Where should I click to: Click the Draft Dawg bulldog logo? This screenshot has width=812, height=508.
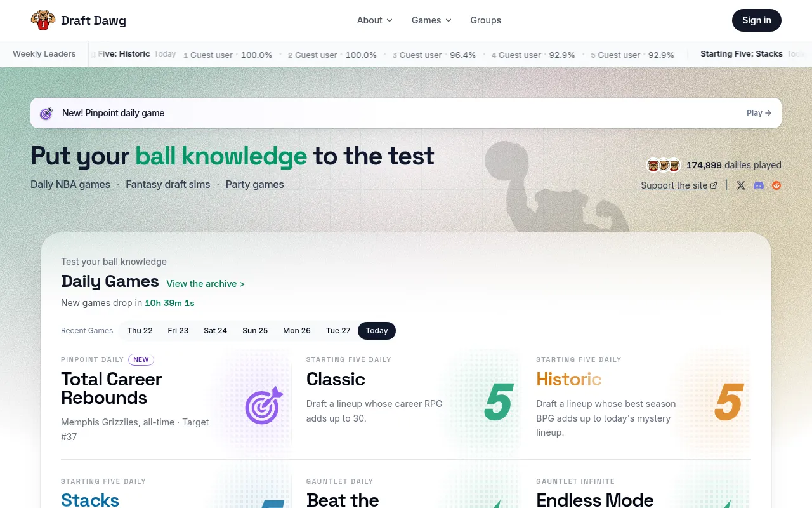(43, 20)
